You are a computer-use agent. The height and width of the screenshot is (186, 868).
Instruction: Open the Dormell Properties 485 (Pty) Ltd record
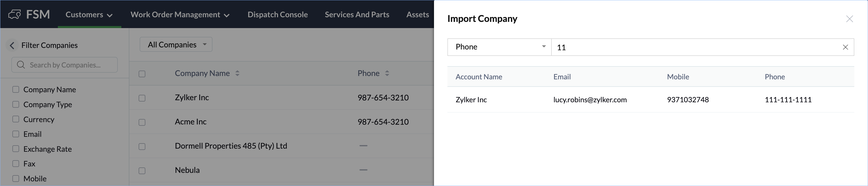tap(231, 146)
